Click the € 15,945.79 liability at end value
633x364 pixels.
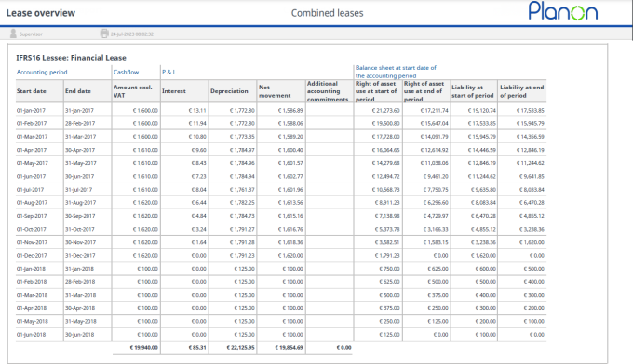pyautogui.click(x=530, y=124)
